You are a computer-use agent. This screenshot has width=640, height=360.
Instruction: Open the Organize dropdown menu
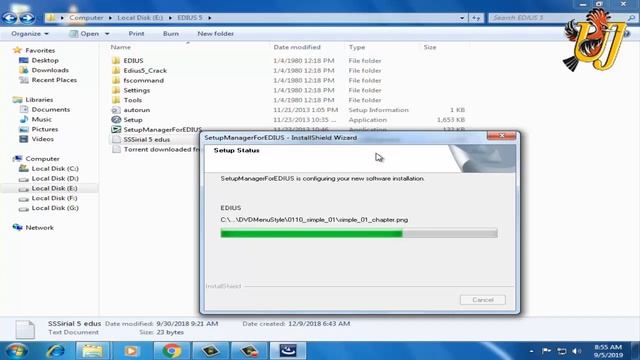(30, 34)
